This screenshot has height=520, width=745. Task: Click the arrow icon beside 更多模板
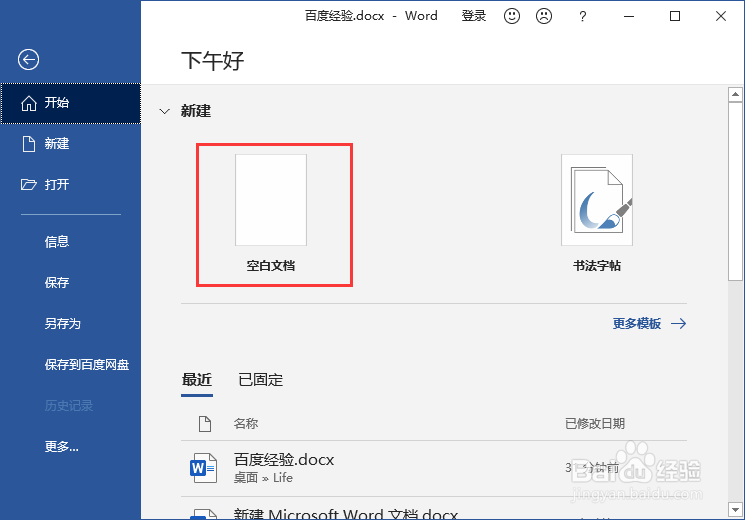point(678,324)
